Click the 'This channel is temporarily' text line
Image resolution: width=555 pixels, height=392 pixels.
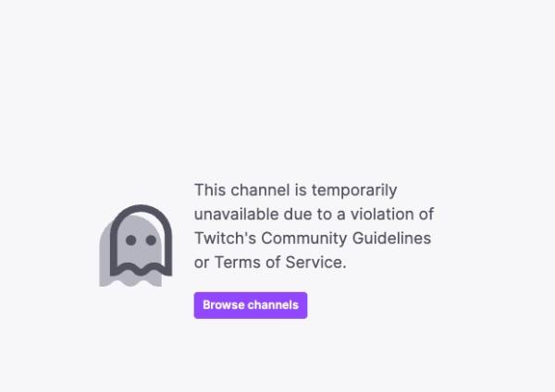(296, 190)
